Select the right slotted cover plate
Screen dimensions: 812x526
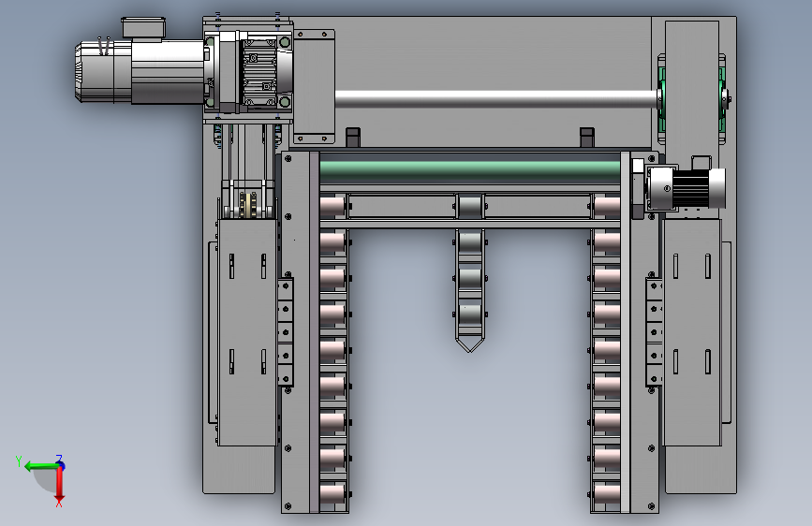692,331
